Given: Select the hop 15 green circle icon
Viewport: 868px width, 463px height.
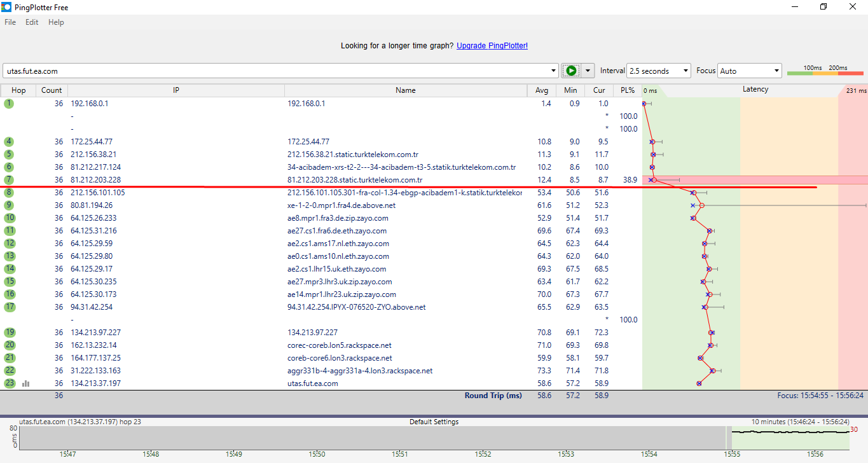Looking at the screenshot, I should click(x=9, y=281).
